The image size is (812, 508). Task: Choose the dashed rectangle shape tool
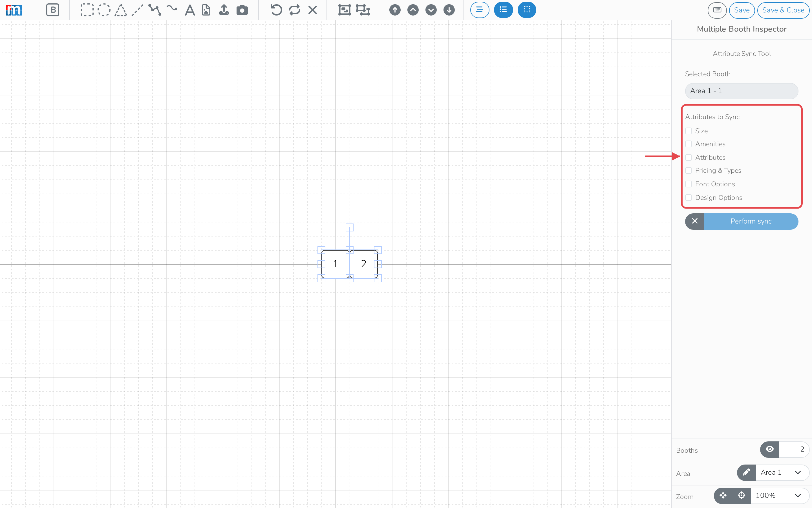(87, 10)
